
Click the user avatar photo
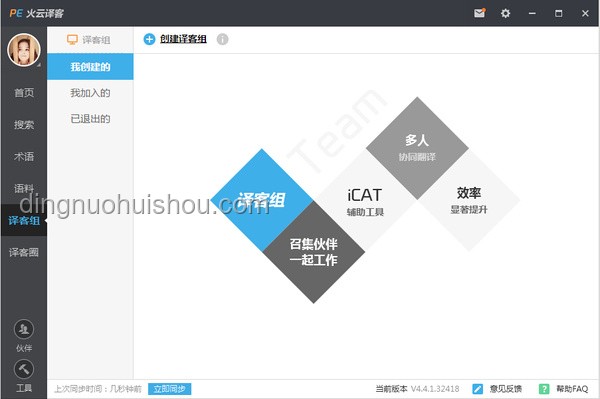point(24,50)
